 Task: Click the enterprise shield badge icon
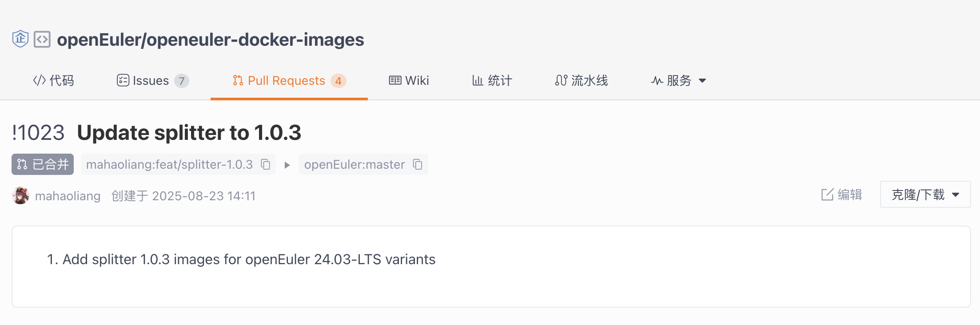point(20,39)
